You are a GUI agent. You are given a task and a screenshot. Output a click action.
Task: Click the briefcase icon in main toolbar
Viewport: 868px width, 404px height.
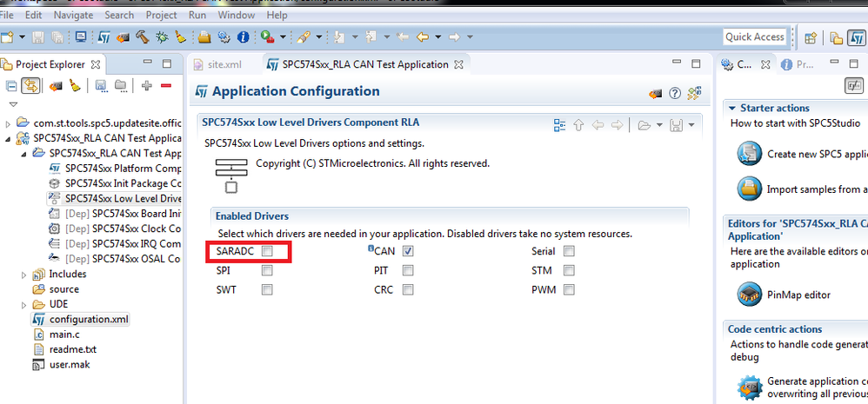click(x=204, y=37)
